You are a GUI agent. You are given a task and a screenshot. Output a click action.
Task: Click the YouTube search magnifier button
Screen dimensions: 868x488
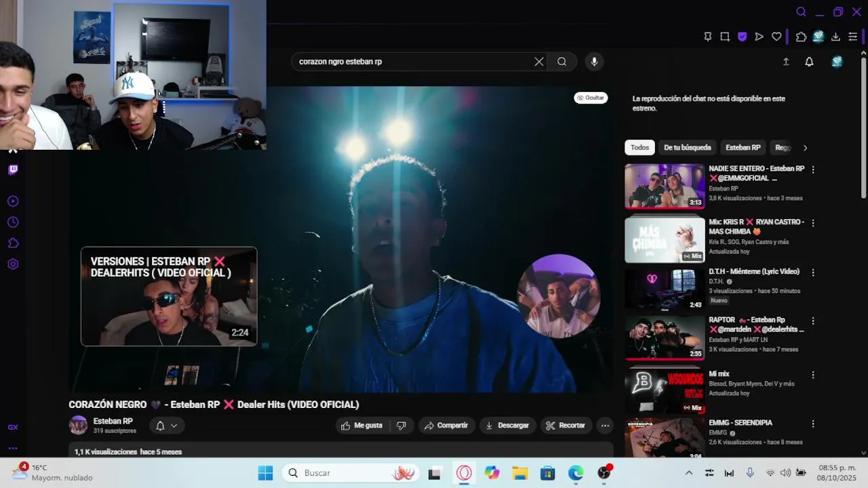pyautogui.click(x=562, y=62)
